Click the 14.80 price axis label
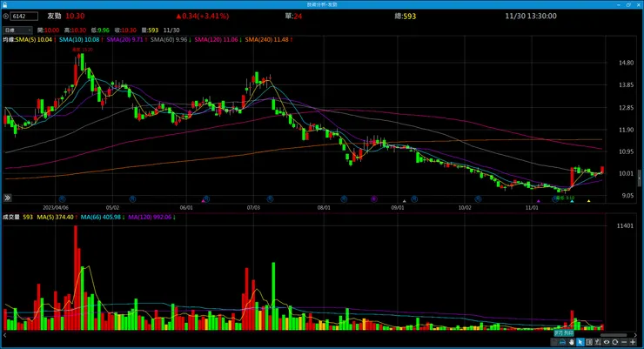Image resolution: width=644 pixels, height=349 pixels. 626,63
